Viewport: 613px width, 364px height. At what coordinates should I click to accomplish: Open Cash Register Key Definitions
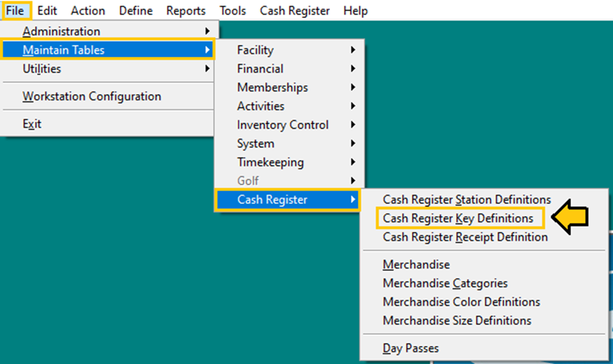458,219
